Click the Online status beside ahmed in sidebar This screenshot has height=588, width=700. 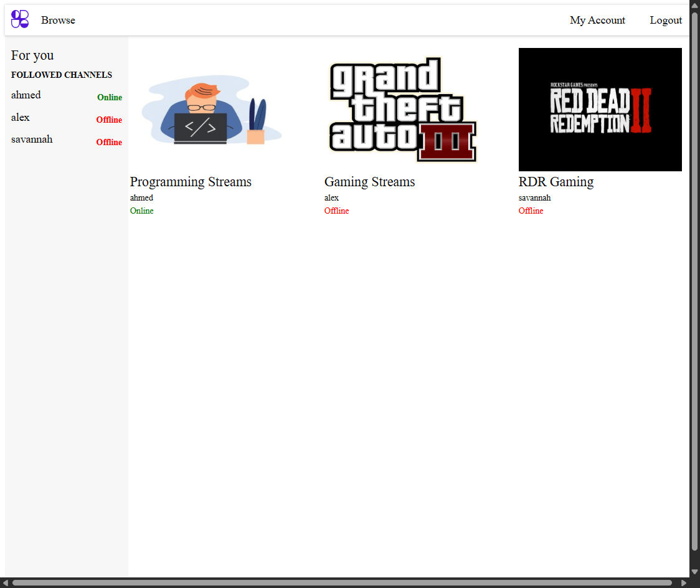pyautogui.click(x=110, y=97)
